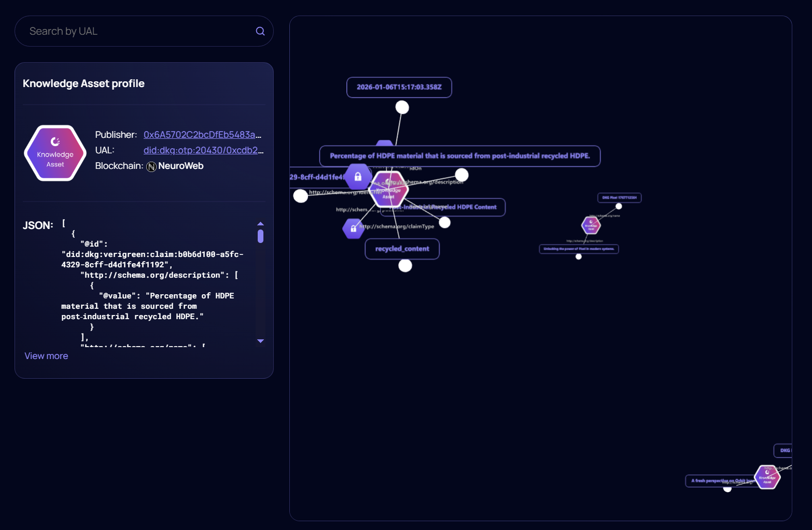Select the recycled_content node
The image size is (812, 530).
click(402, 249)
